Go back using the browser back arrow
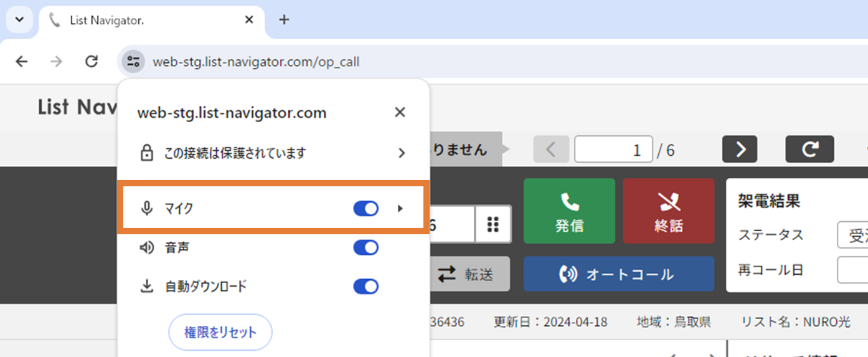Image resolution: width=868 pixels, height=357 pixels. [22, 62]
